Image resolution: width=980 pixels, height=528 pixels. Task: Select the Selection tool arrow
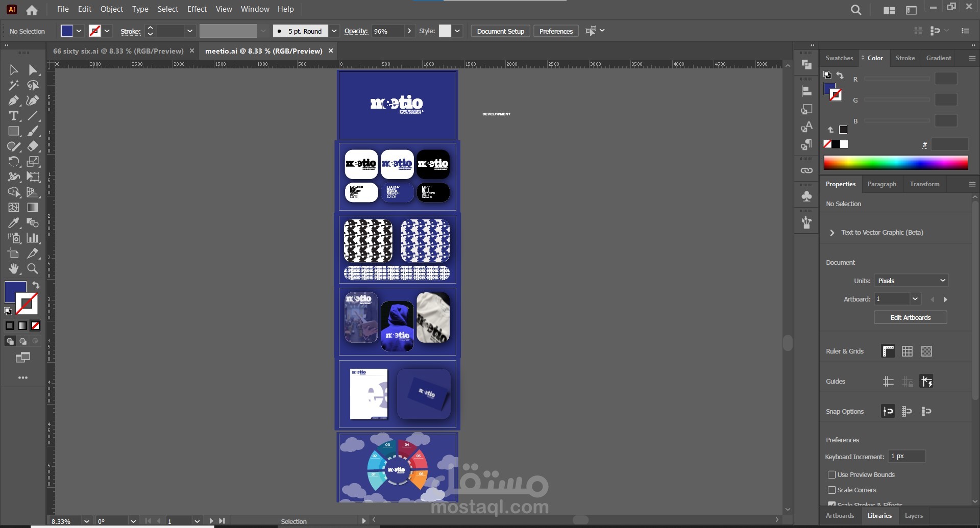pyautogui.click(x=14, y=70)
